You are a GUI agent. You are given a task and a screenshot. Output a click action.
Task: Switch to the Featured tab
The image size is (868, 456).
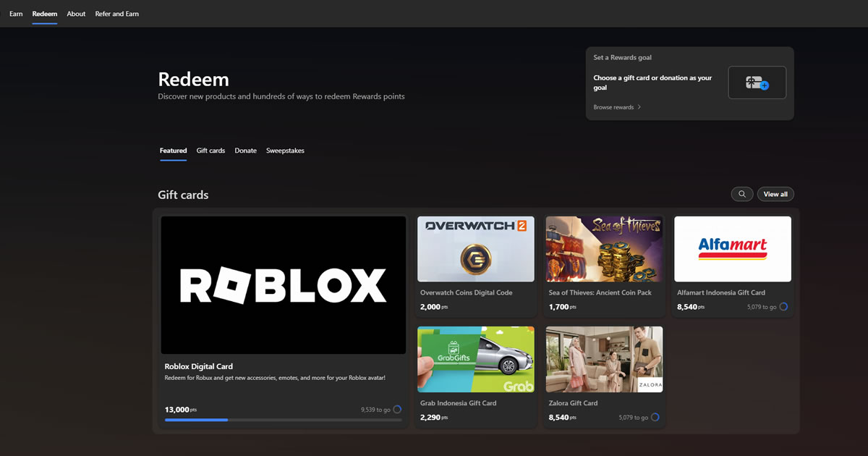(174, 151)
